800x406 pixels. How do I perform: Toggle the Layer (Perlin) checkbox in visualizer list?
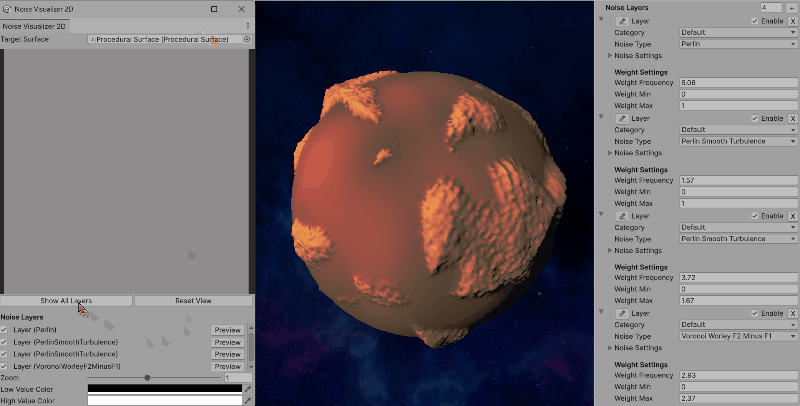point(4,330)
